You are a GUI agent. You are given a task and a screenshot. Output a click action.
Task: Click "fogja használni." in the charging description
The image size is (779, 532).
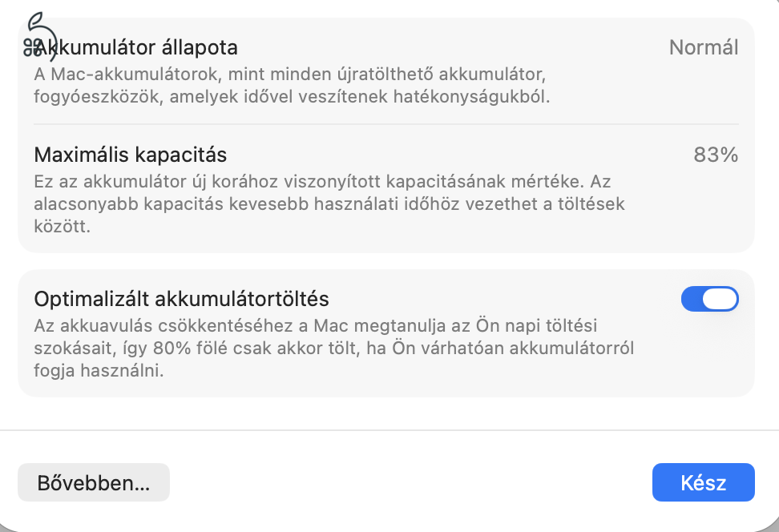(x=99, y=372)
